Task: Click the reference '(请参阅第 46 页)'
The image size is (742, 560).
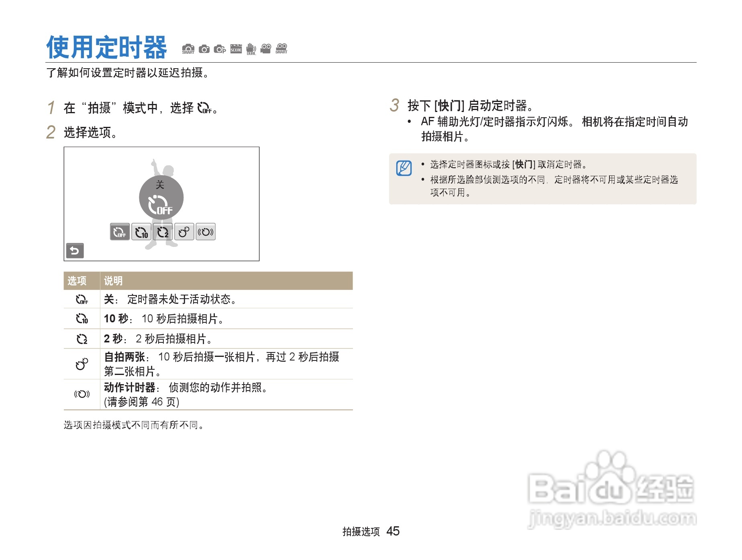Action: tap(142, 402)
